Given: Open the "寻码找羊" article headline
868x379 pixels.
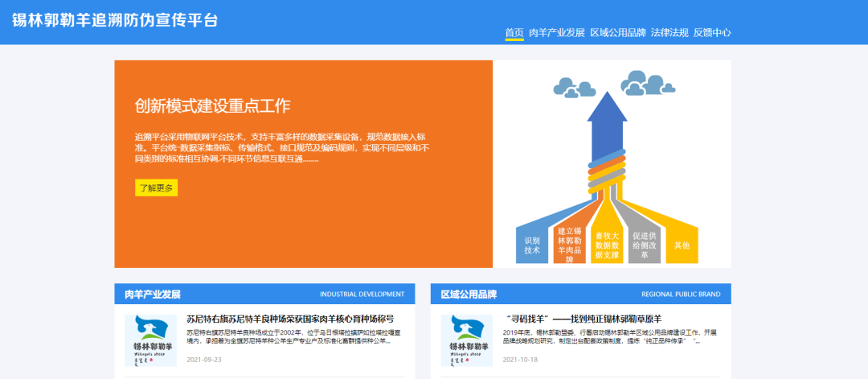Looking at the screenshot, I should tap(583, 319).
